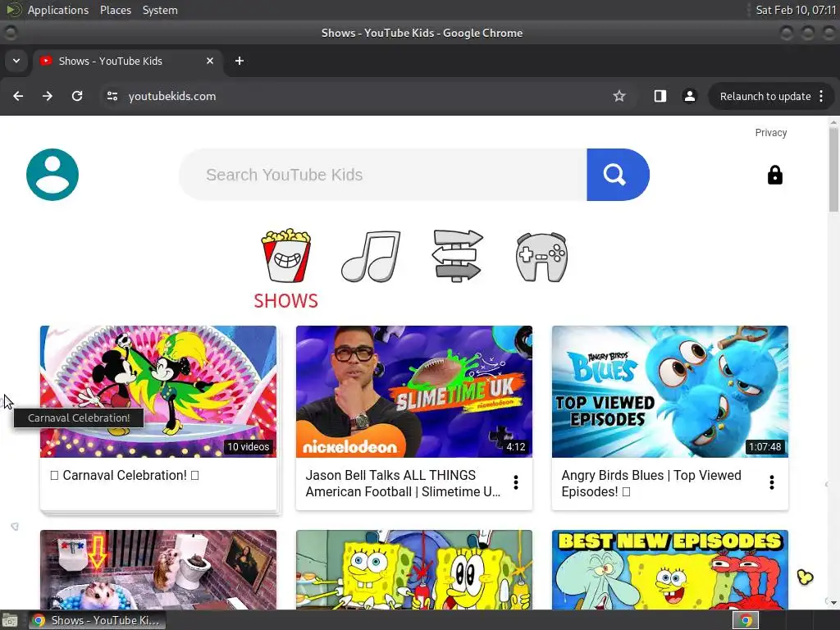The height and width of the screenshot is (630, 840).
Task: Open the Chrome profile account icon
Action: pos(689,96)
